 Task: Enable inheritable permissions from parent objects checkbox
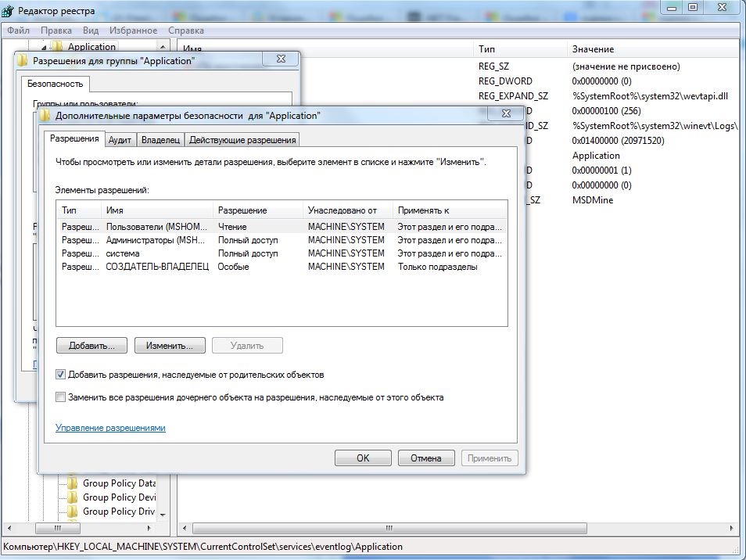60,375
